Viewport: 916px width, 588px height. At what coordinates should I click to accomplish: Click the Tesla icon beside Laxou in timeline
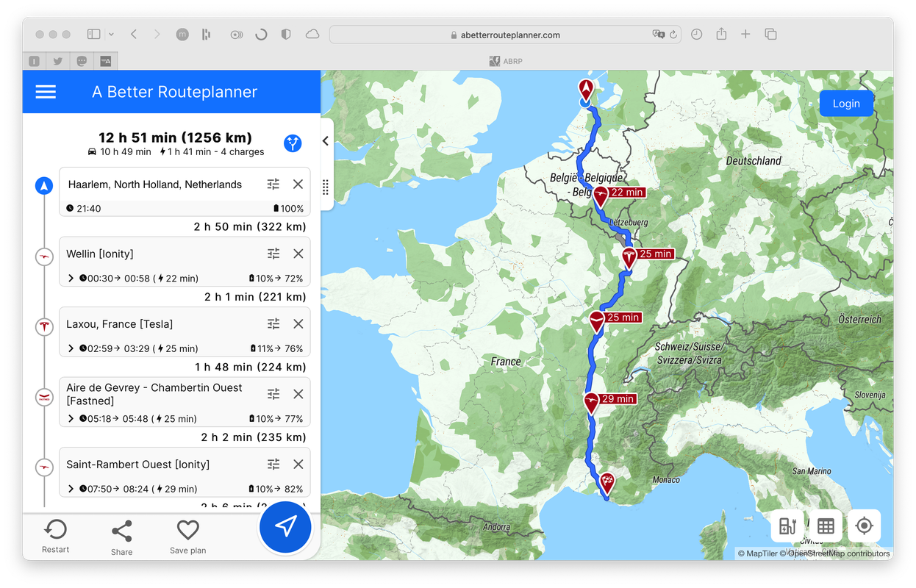(x=44, y=326)
